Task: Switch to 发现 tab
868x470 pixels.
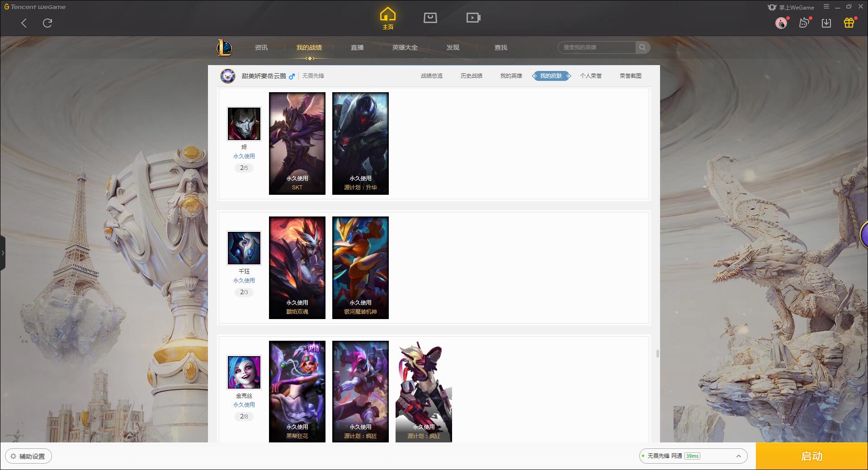Action: click(x=453, y=47)
